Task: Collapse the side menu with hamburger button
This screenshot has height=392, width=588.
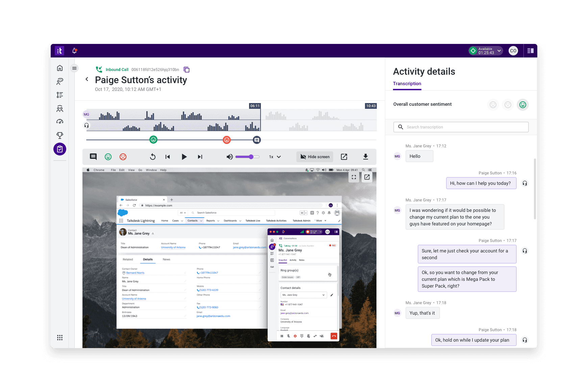Action: 74,68
